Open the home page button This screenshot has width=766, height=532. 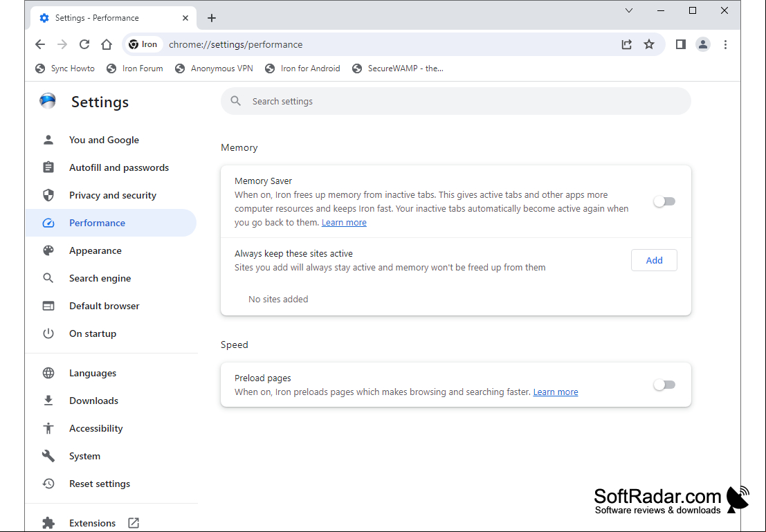coord(107,44)
